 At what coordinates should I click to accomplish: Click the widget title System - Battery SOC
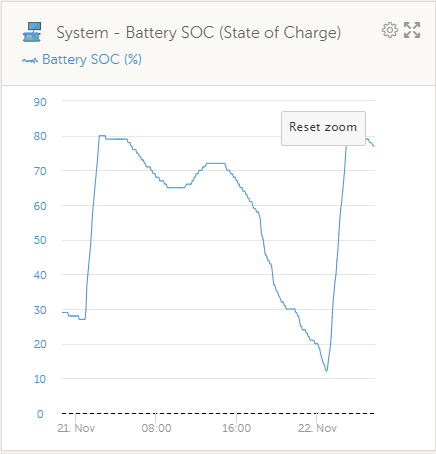click(199, 33)
